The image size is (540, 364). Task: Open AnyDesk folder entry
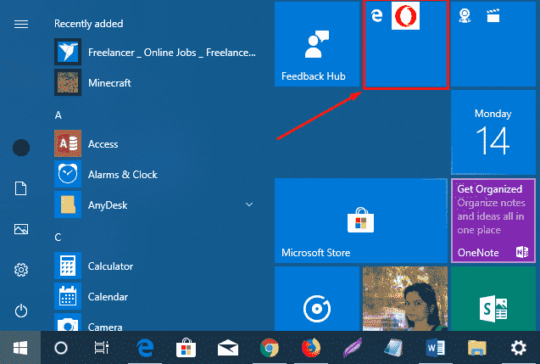[155, 205]
